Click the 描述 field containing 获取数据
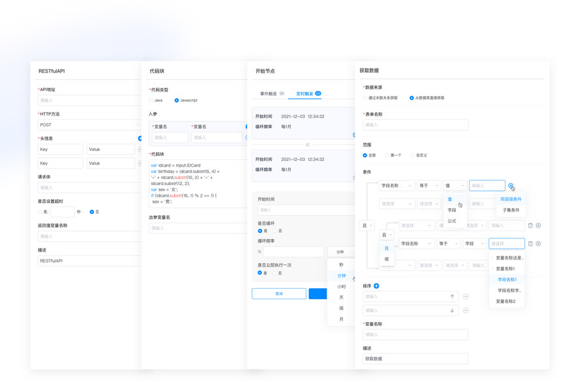This screenshot has height=392, width=580. [415, 359]
